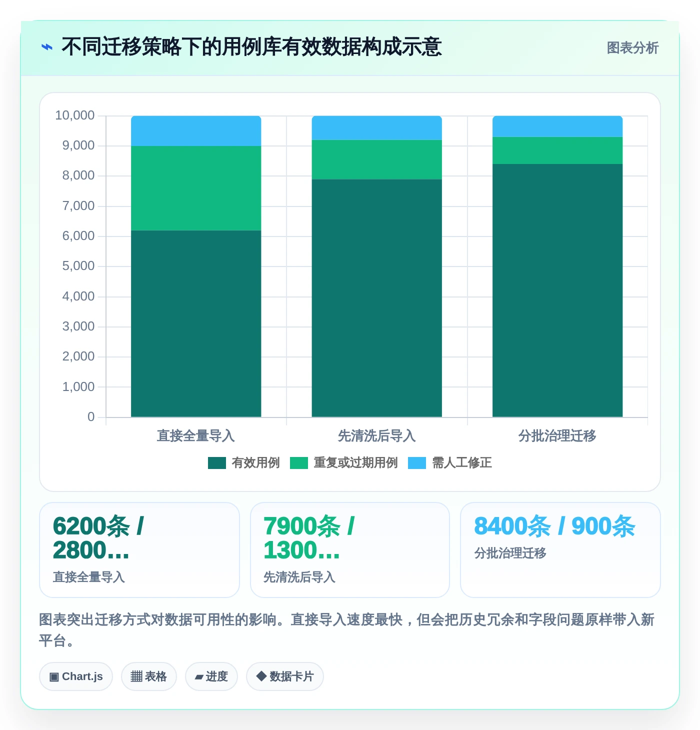This screenshot has width=700, height=730.
Task: Click the 先清洗后导入 x-axis label
Action: coord(377,436)
